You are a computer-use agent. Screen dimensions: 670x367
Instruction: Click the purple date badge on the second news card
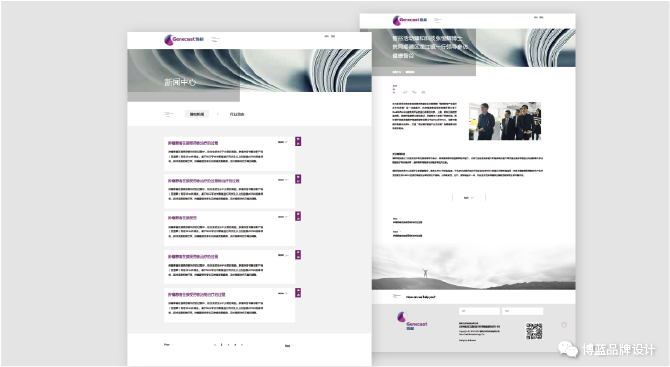tap(298, 179)
